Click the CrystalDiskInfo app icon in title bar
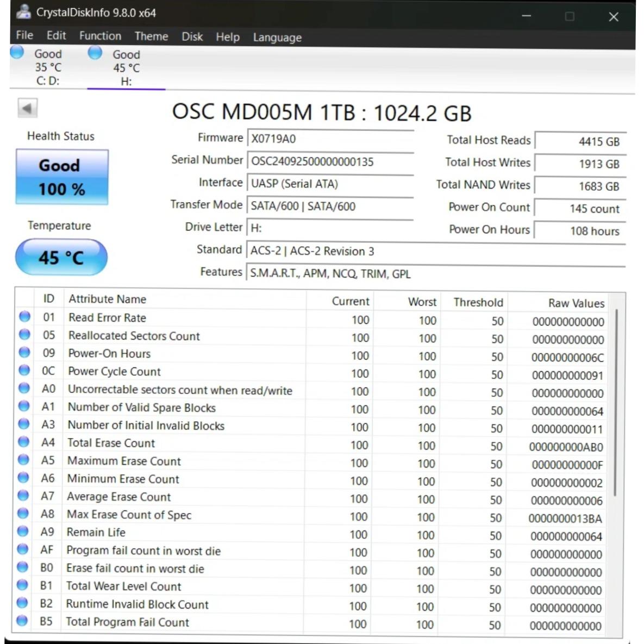 click(23, 12)
